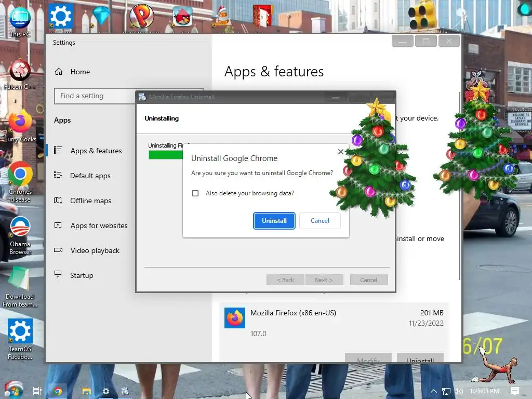Click the Apps & features page heading
Viewport: 532px width, 399px height.
point(274,72)
